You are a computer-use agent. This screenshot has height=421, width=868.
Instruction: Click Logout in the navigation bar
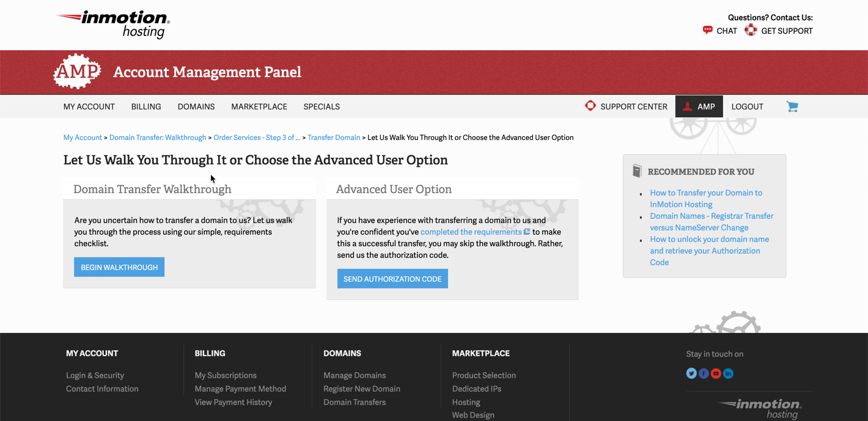point(747,106)
